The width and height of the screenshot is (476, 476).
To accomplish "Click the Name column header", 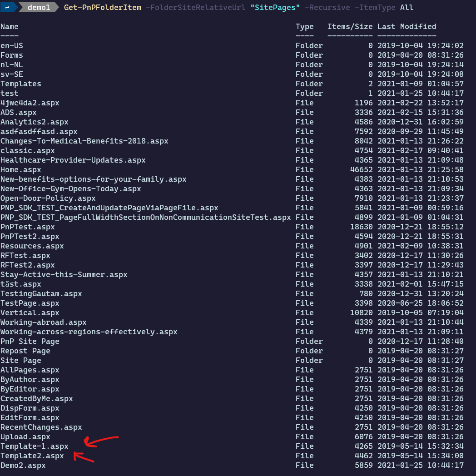I will click(10, 27).
